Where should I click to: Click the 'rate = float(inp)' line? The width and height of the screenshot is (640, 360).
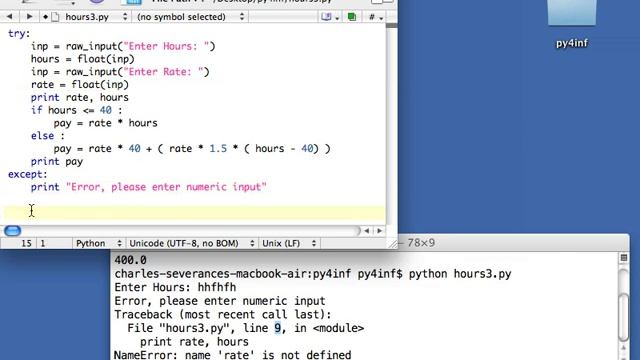(x=80, y=84)
